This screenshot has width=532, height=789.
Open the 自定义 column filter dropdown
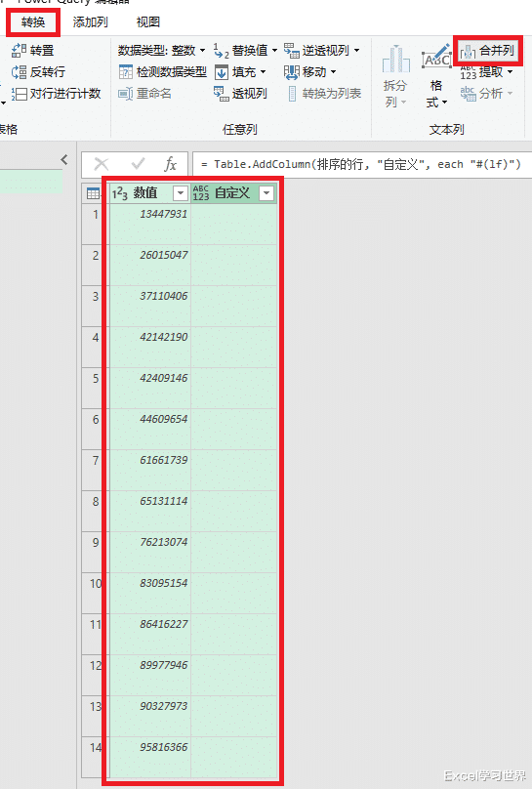(266, 193)
